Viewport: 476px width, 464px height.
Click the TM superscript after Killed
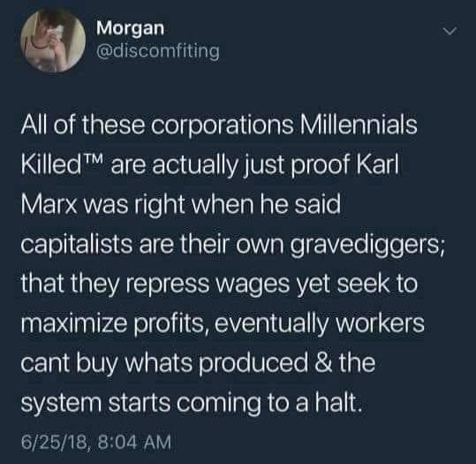pos(94,158)
